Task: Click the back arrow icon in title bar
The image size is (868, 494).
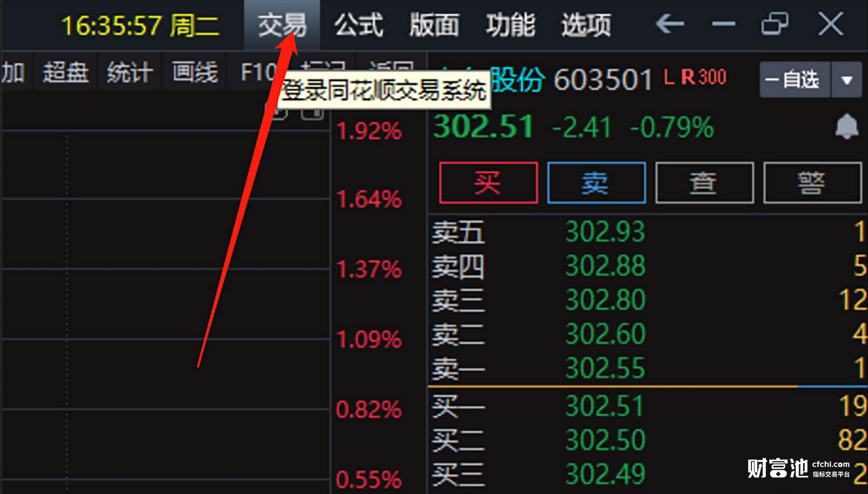Action: (669, 24)
